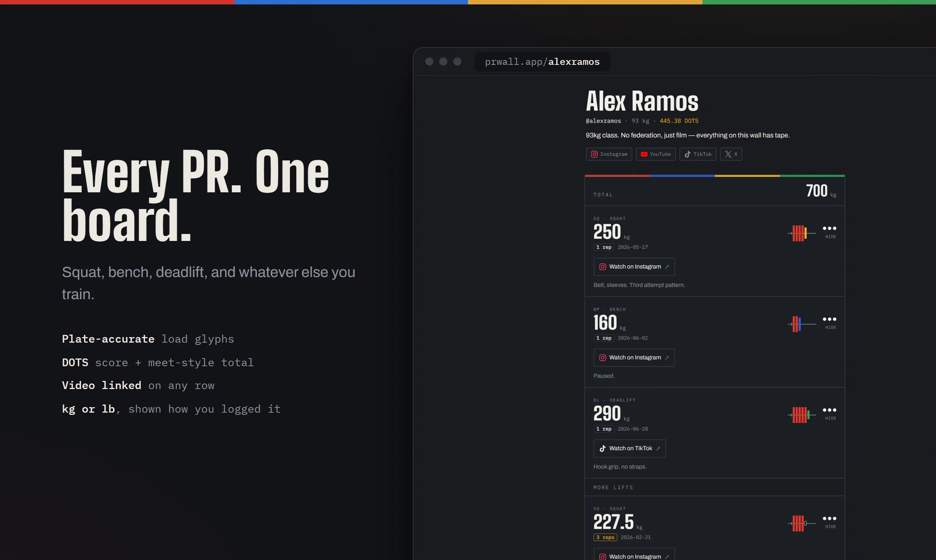The width and height of the screenshot is (936, 560).
Task: Click the 'Paused.' note on bench row
Action: click(x=604, y=376)
